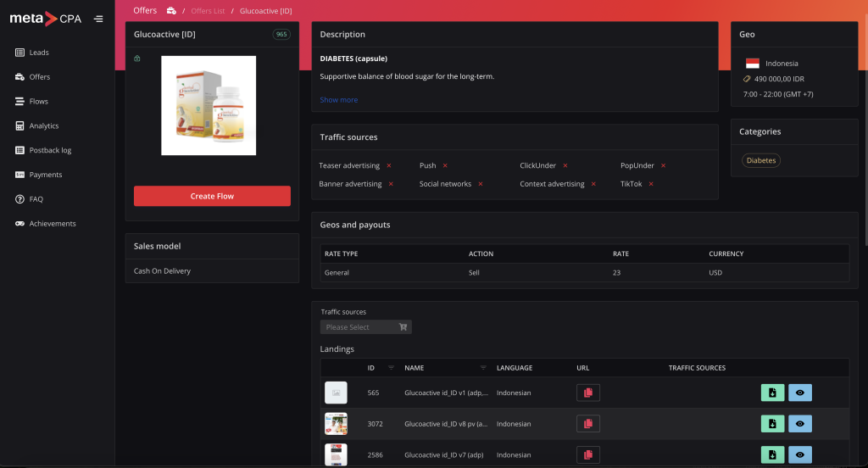Copy URL for landing ID 2586
868x468 pixels.
pos(588,454)
